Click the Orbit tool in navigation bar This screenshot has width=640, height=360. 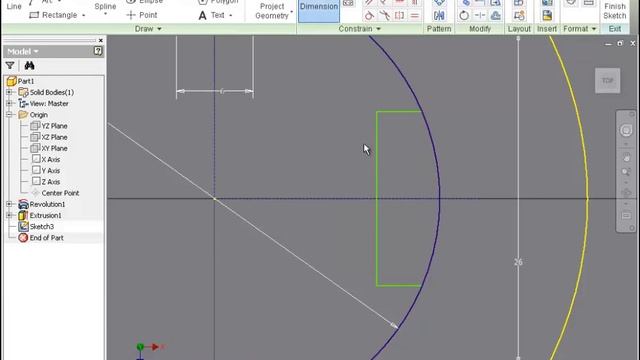(626, 193)
